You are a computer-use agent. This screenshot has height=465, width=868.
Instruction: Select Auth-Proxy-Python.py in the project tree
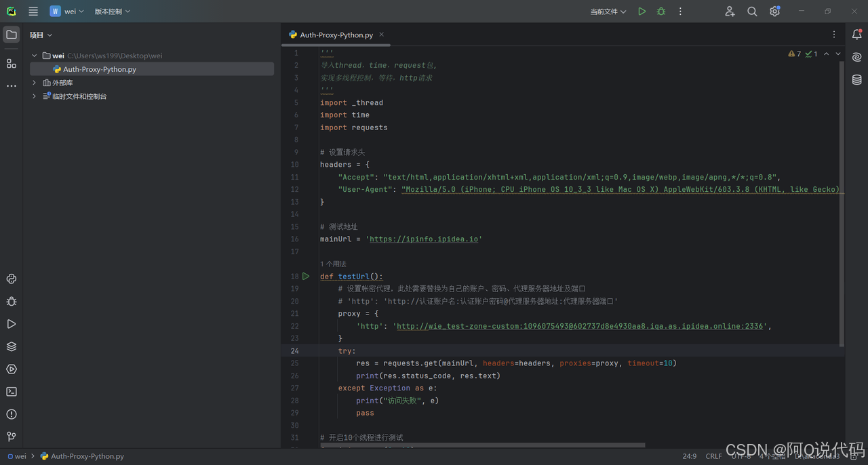100,69
